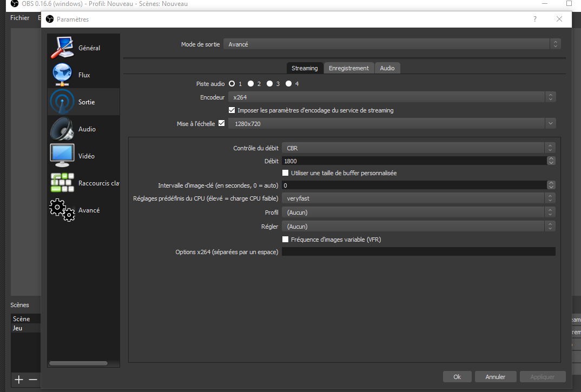Uncheck Imposer les paramètres d'encodage checkbox
581x392 pixels.
point(232,110)
